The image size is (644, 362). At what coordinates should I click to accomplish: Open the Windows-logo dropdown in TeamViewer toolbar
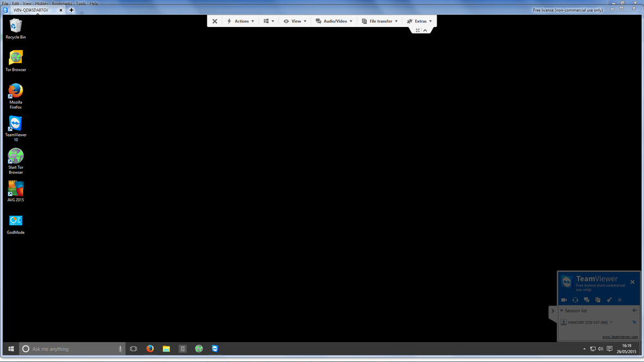269,21
